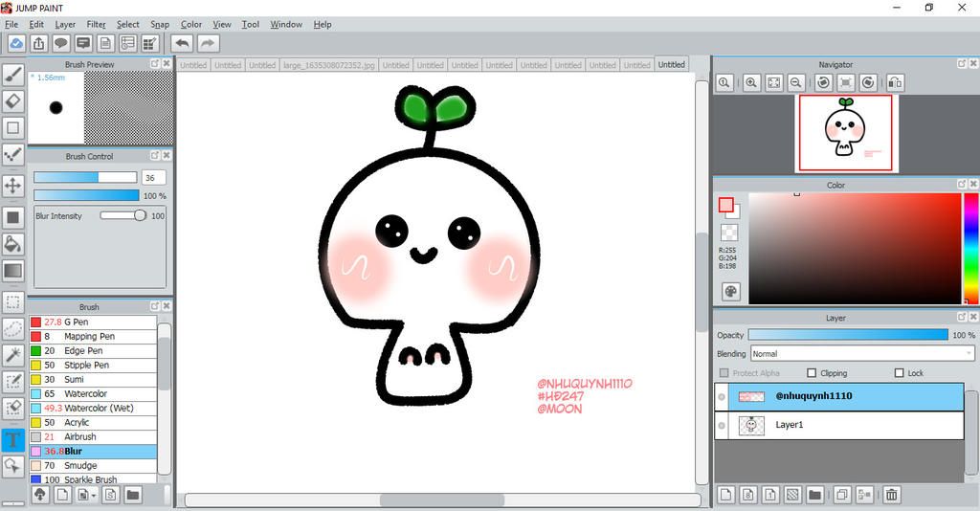Select the Gradient tool
This screenshot has width=980, height=511.
13,271
